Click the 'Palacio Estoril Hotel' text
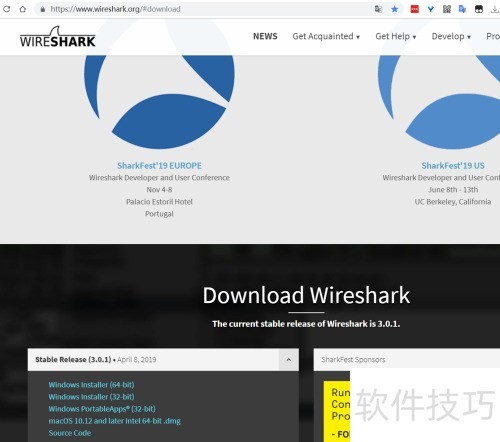500x442 pixels. click(x=159, y=202)
